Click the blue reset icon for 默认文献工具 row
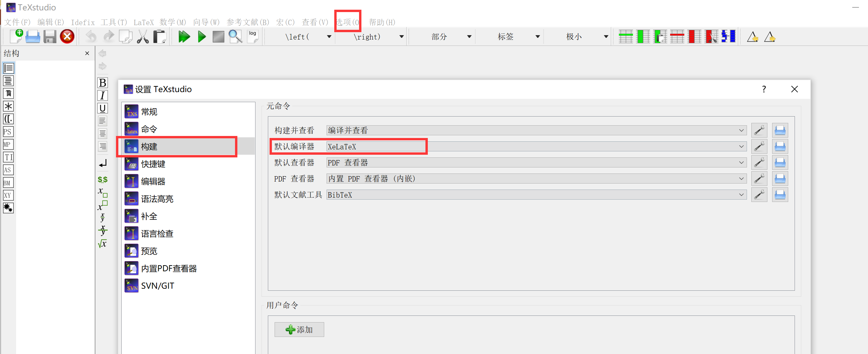The height and width of the screenshot is (354, 868). (x=780, y=195)
